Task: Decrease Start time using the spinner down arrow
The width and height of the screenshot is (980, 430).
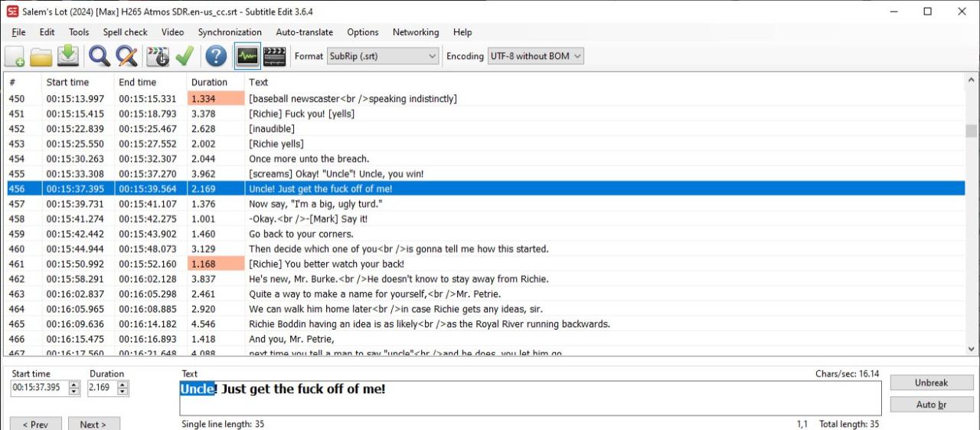Action: pos(74,392)
